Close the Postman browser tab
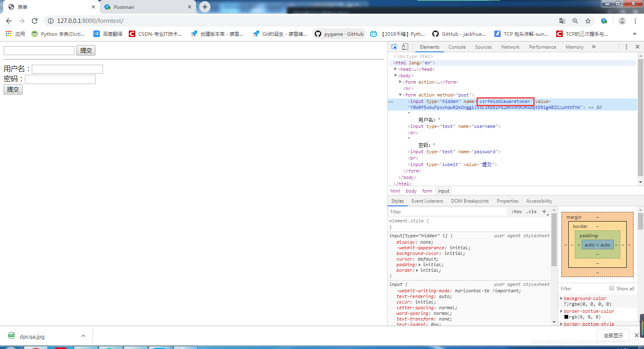Screen dimensions: 644x349 190,7
